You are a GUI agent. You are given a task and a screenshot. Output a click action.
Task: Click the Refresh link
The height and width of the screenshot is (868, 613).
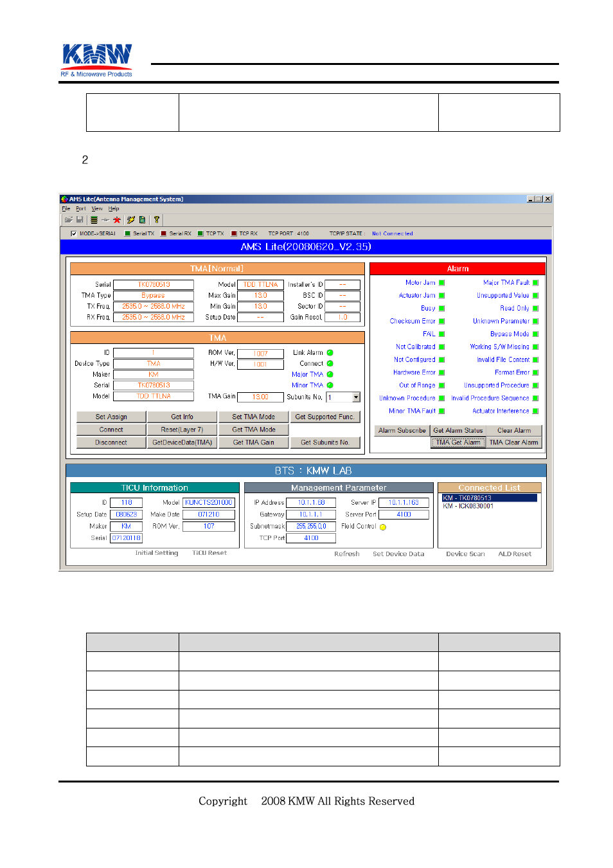347,554
